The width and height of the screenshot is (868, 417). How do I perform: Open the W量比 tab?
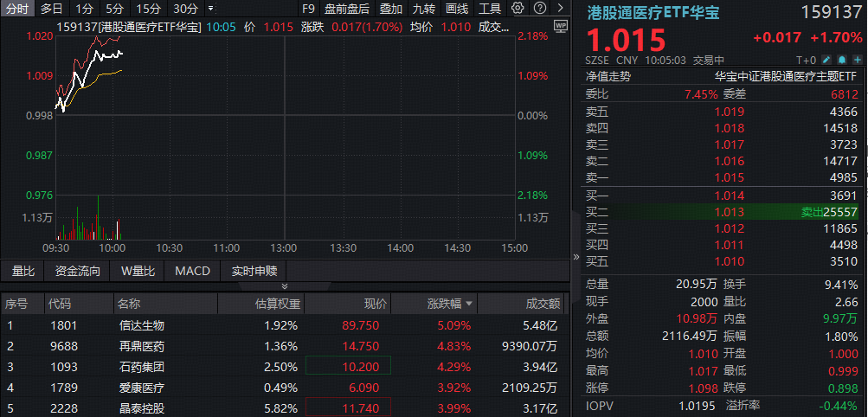tap(138, 271)
